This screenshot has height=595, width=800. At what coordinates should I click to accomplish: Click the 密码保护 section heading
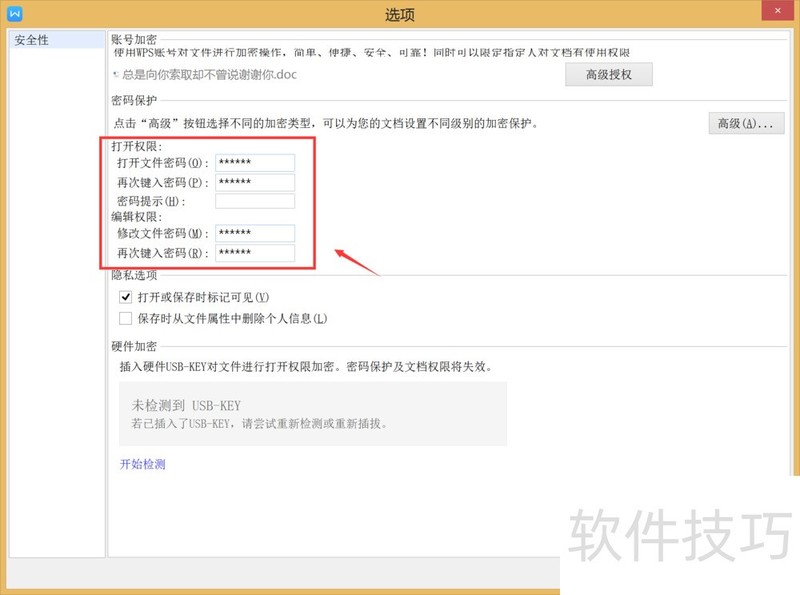tap(134, 100)
